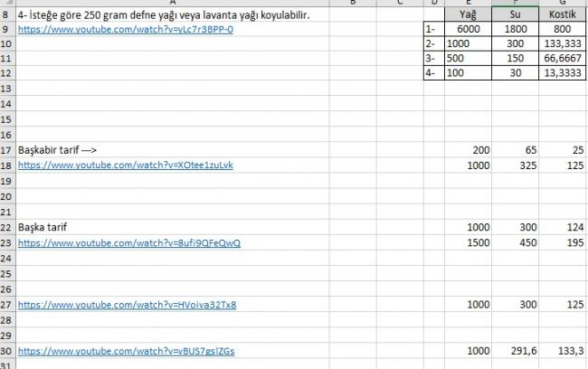Select the cell with value 66,6667
This screenshot has width=588, height=369.
[563, 58]
